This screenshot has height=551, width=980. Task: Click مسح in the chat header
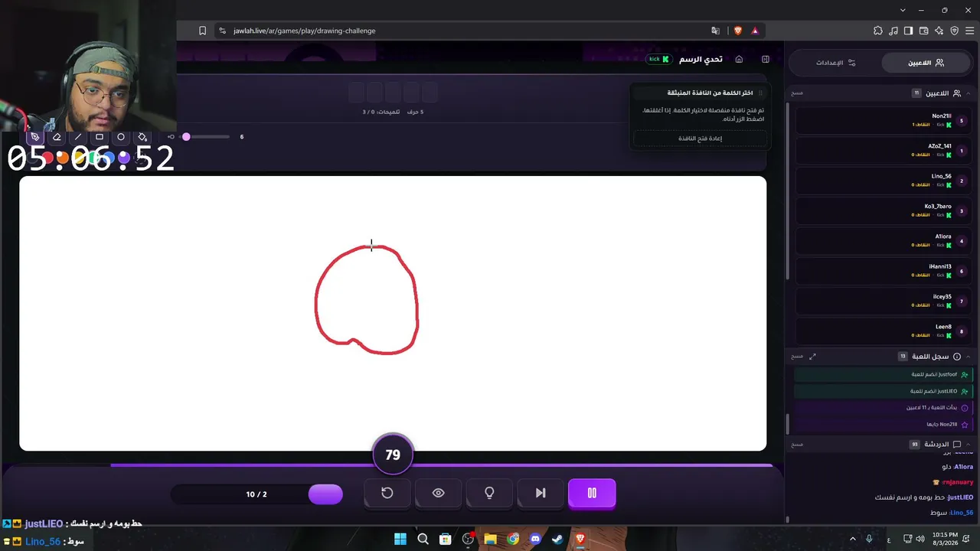[797, 444]
